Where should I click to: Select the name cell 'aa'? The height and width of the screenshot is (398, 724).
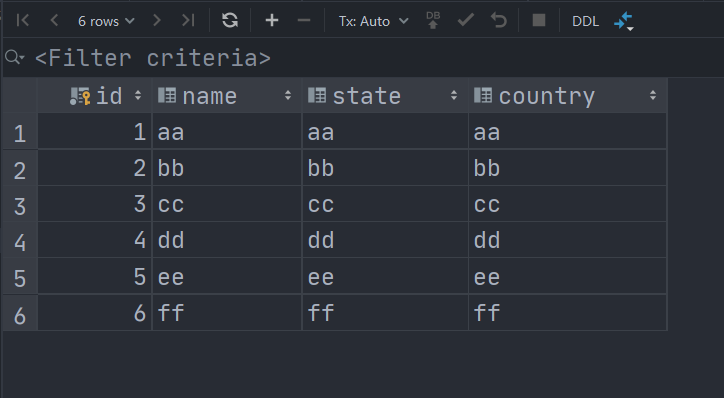(x=227, y=132)
